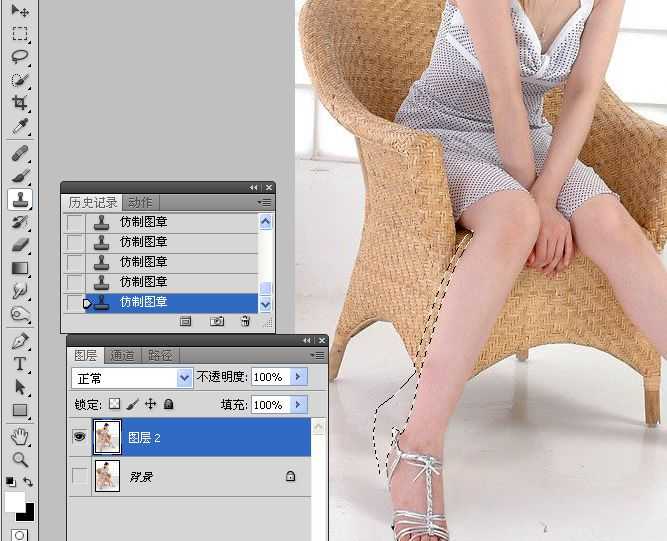Toggle lock transparent pixels
Screen dimensions: 667x541
(114, 404)
